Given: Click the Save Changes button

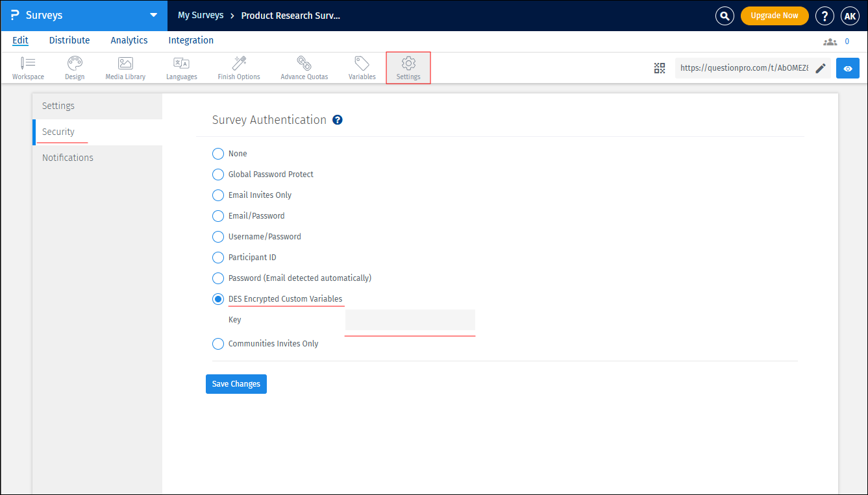Looking at the screenshot, I should point(236,383).
